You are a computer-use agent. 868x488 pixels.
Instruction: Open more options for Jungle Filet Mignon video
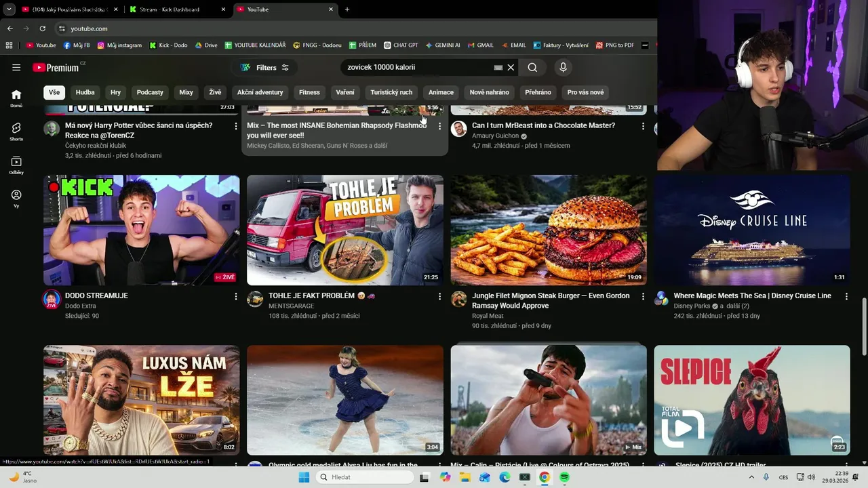click(643, 296)
